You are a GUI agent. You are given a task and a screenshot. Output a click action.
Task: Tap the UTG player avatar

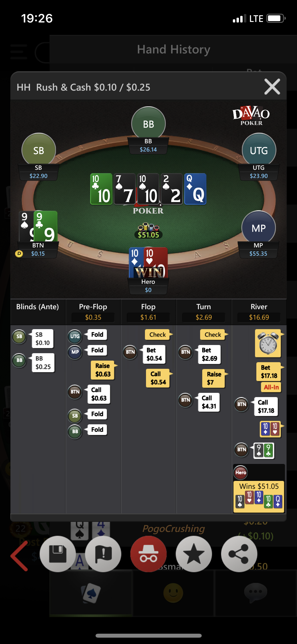259,150
